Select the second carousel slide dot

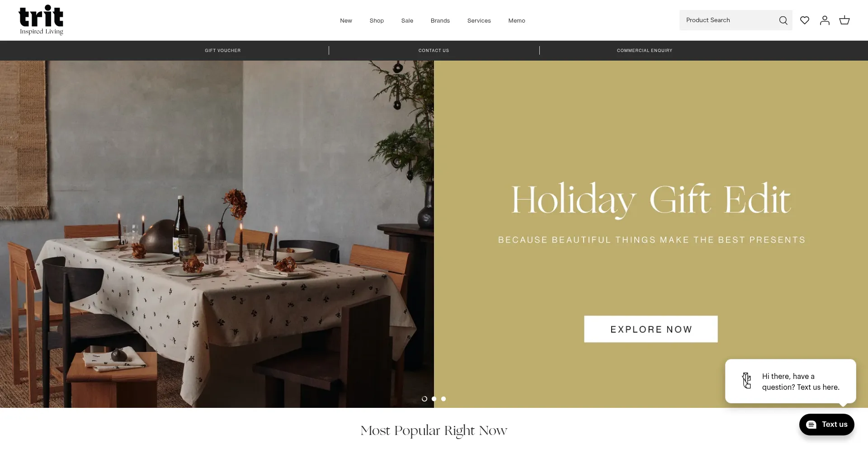(434, 399)
